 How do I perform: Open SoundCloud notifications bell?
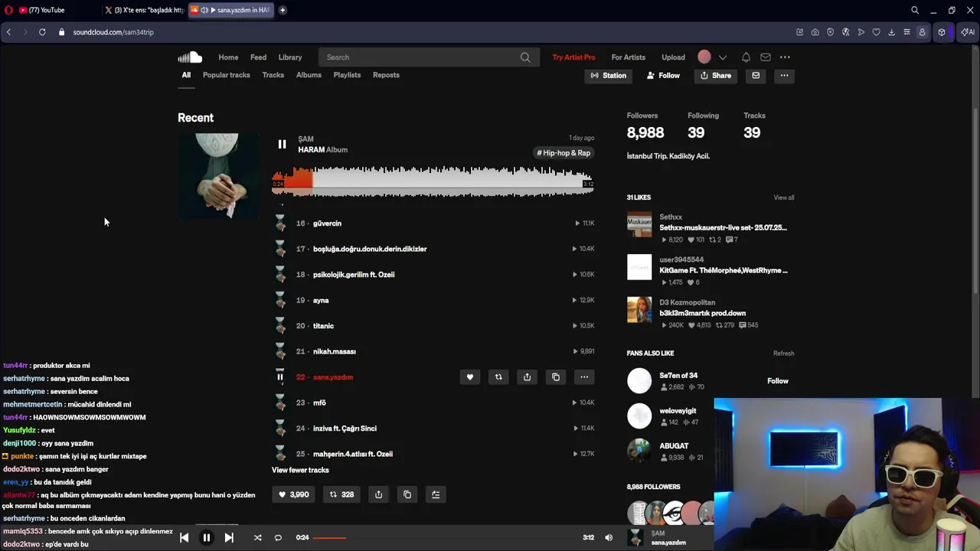tap(746, 57)
